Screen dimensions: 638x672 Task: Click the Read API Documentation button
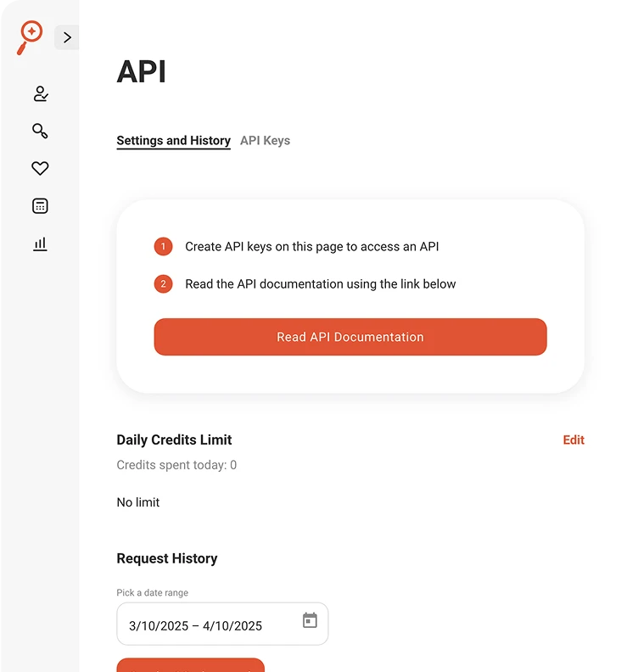[350, 337]
